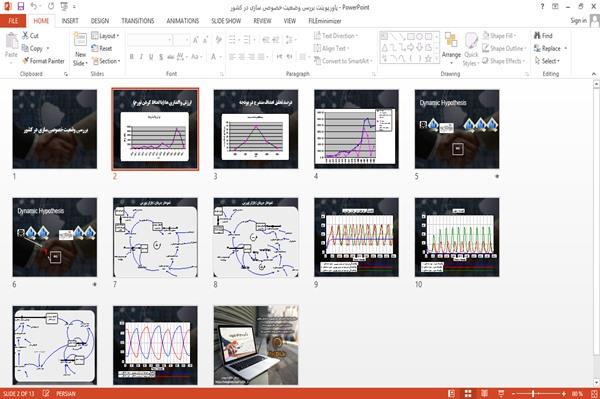Open the FILE tab
This screenshot has height=399, width=600.
13,21
